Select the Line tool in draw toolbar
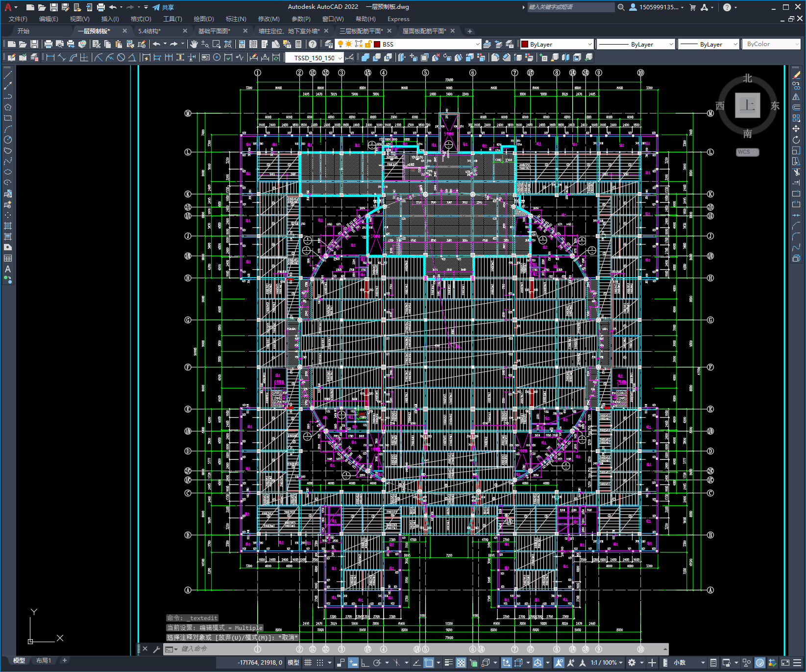806x672 pixels. [x=8, y=75]
